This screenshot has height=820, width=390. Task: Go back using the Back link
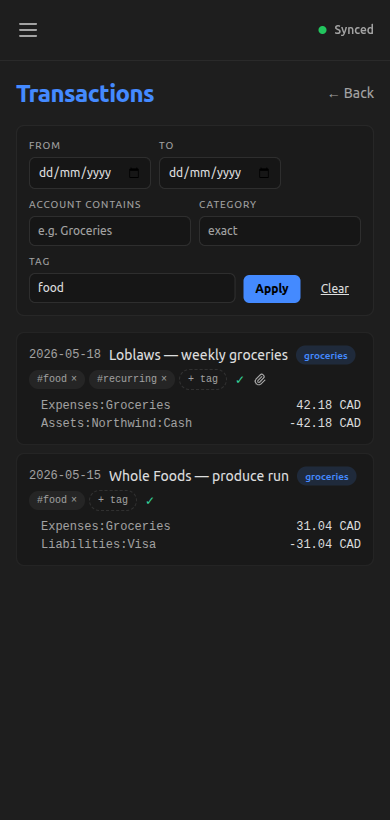click(351, 93)
